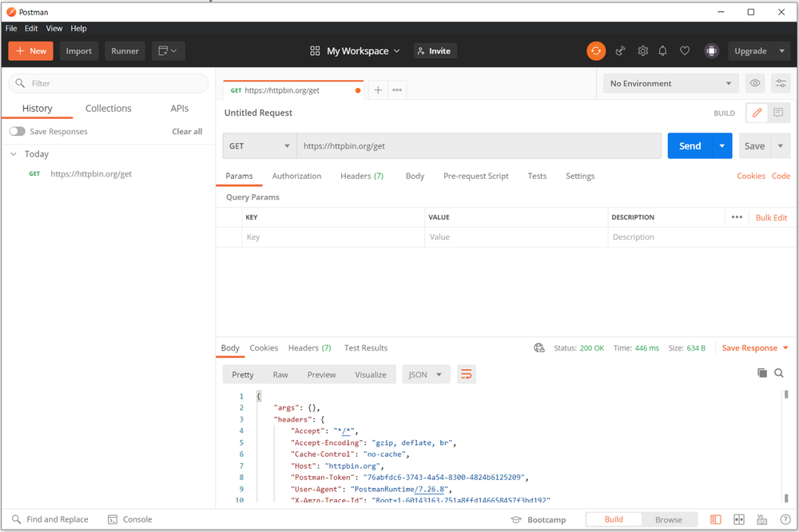Screen dimensions: 799x532
Task: Click the Send button
Action: (x=689, y=145)
